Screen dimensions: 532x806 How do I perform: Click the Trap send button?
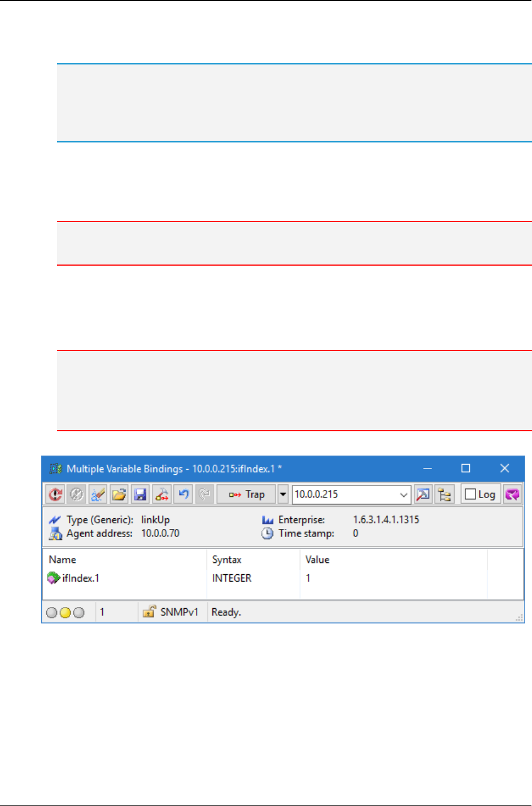coord(246,494)
